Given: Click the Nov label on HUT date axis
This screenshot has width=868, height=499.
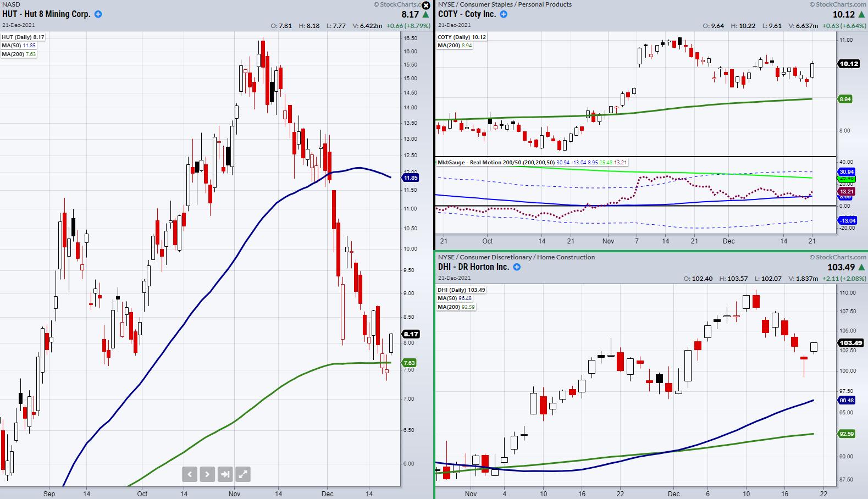Looking at the screenshot, I should 234,494.
